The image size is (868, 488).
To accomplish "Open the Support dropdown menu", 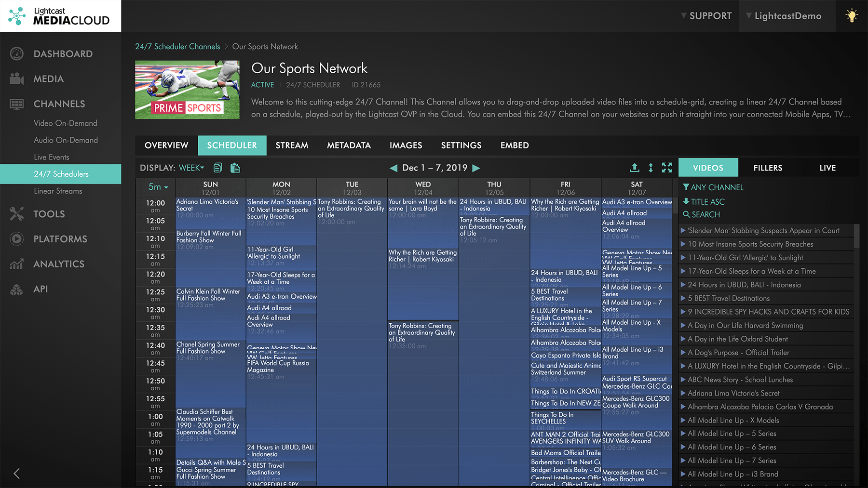I will 706,16.
